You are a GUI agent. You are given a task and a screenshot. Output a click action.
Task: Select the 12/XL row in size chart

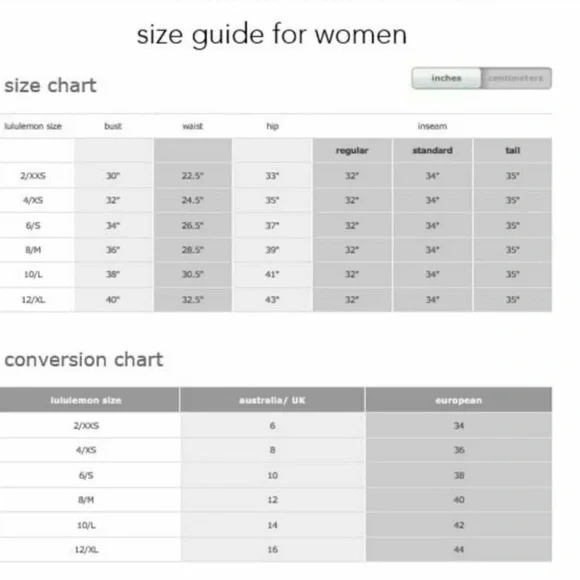point(276,300)
